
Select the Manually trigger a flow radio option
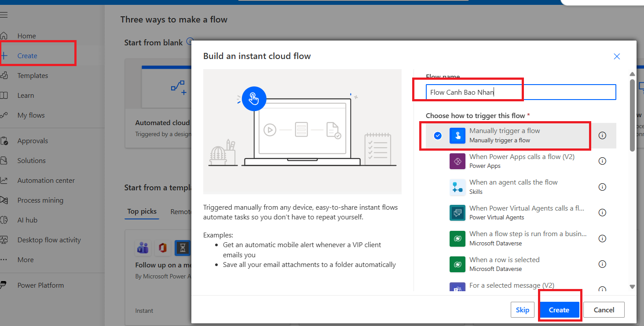click(x=438, y=136)
